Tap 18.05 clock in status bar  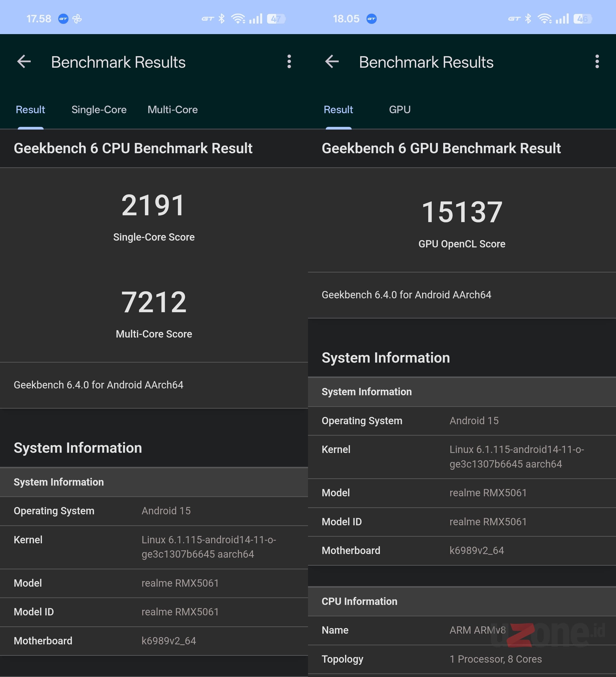pos(346,19)
